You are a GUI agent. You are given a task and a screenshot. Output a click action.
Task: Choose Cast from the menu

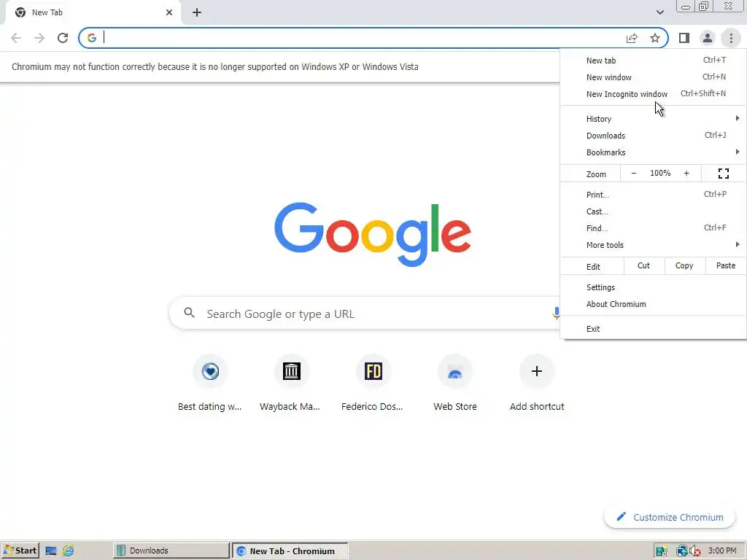pyautogui.click(x=653, y=211)
